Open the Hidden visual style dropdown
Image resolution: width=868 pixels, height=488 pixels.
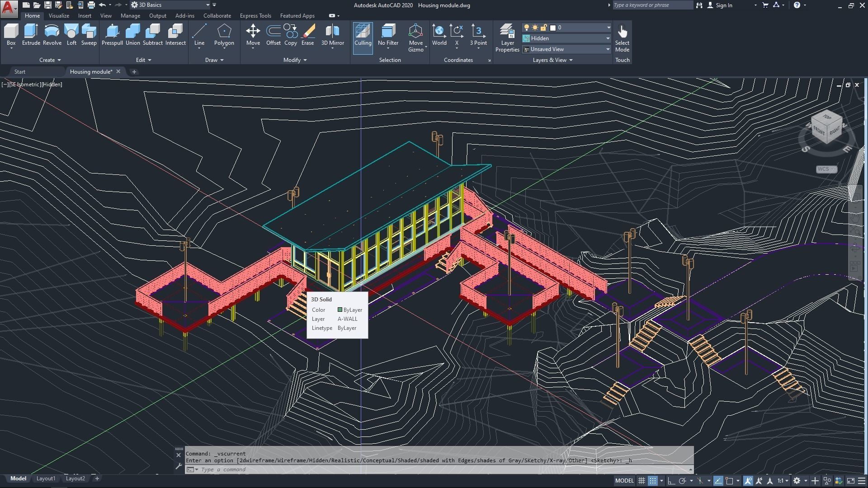tap(566, 38)
